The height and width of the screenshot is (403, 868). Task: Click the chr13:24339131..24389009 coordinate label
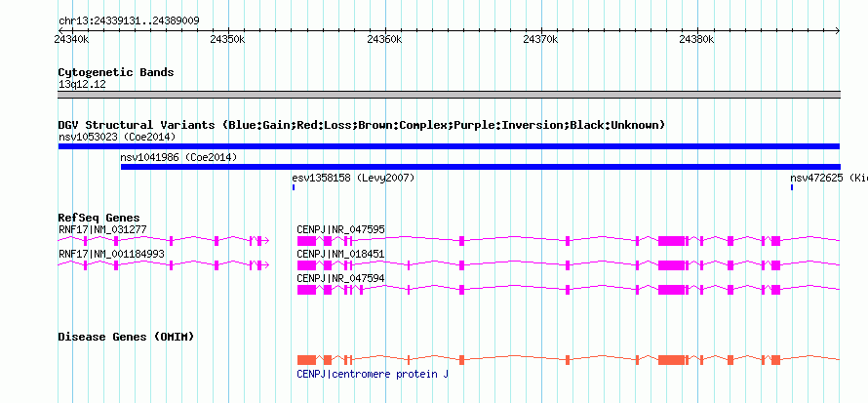coord(129,21)
